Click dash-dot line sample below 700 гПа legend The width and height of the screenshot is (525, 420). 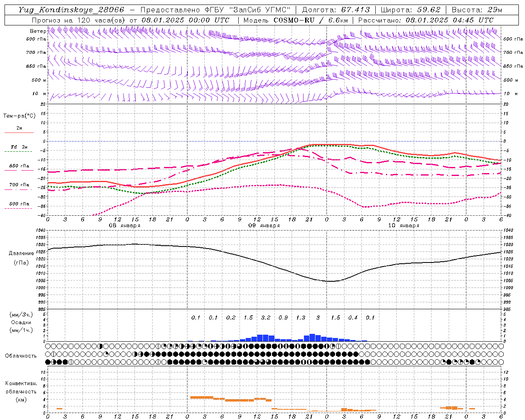(19, 189)
